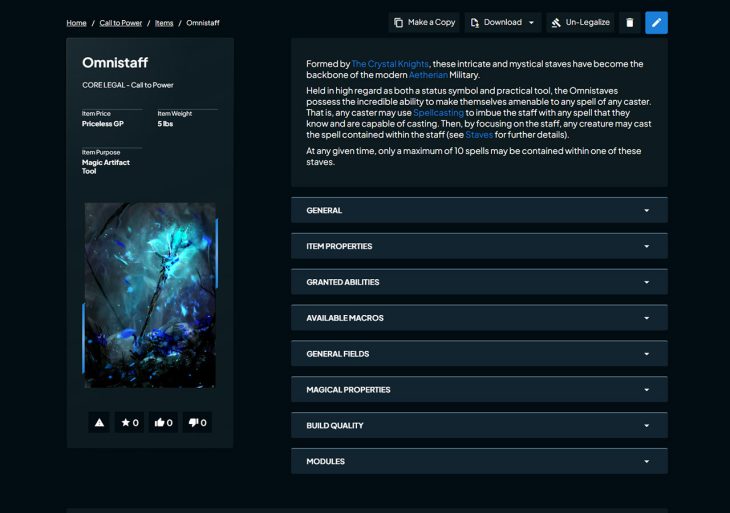Click the trash delete icon
Screen dimensions: 730x513
pyautogui.click(x=629, y=22)
